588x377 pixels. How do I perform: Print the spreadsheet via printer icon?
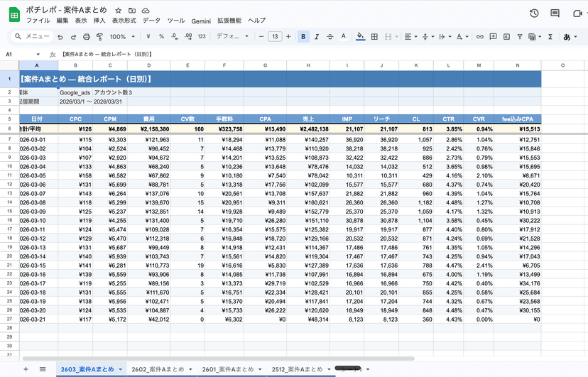(x=86, y=37)
